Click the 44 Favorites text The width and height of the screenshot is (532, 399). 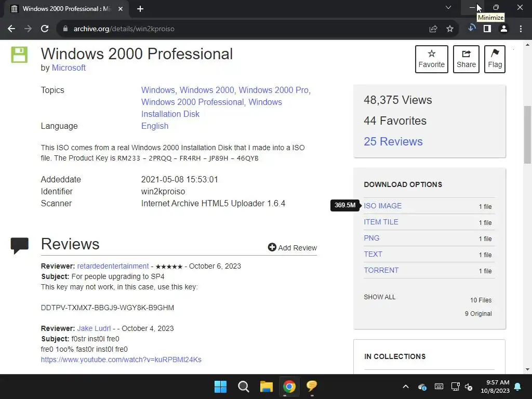pos(395,121)
